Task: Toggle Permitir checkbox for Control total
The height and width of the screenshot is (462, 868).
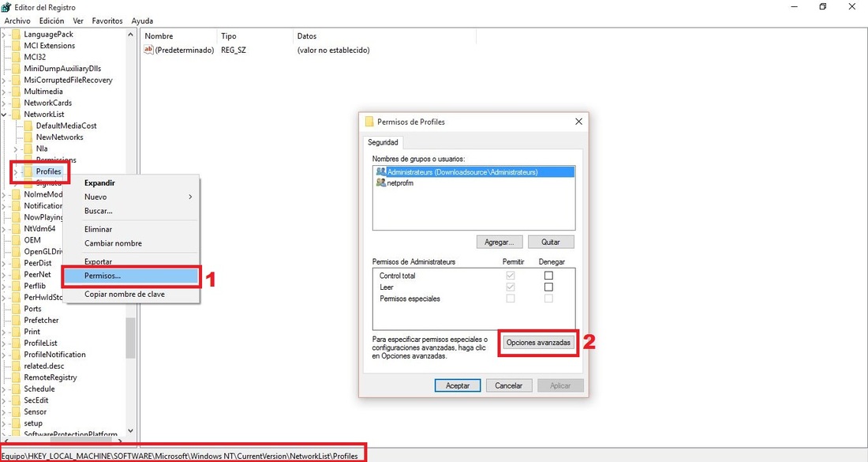Action: (511, 276)
